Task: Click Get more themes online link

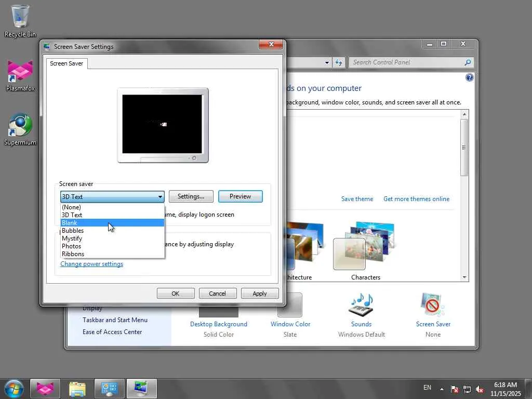Action: (x=416, y=199)
